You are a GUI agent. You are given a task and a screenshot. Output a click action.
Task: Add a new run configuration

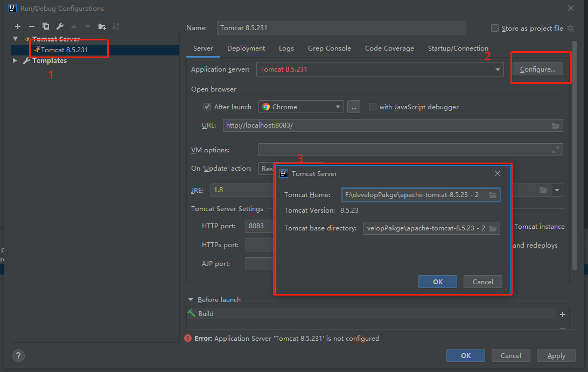[x=18, y=26]
